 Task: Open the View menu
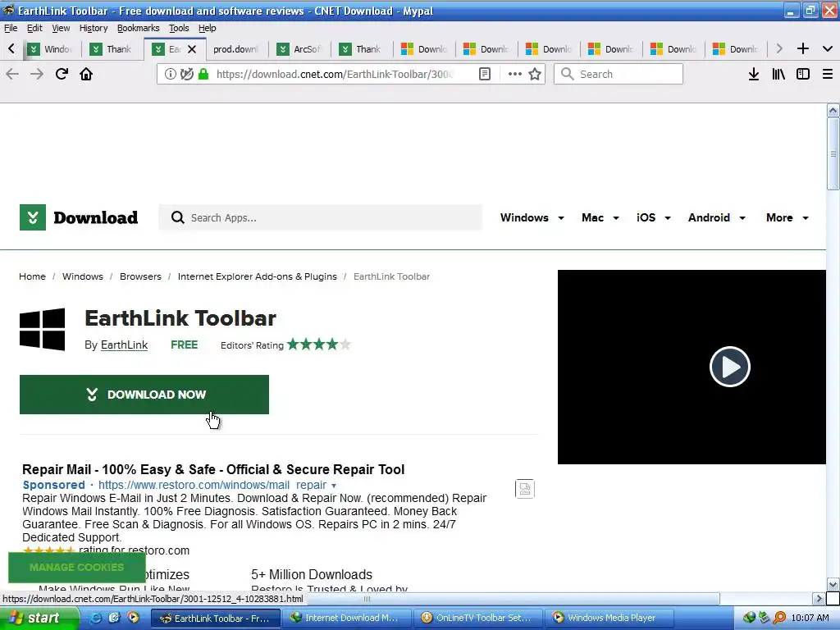click(61, 28)
